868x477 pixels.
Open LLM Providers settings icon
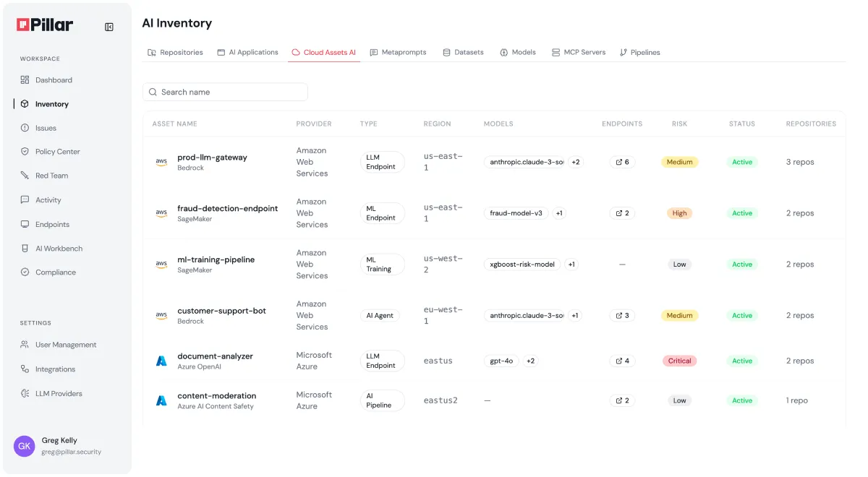coord(24,393)
